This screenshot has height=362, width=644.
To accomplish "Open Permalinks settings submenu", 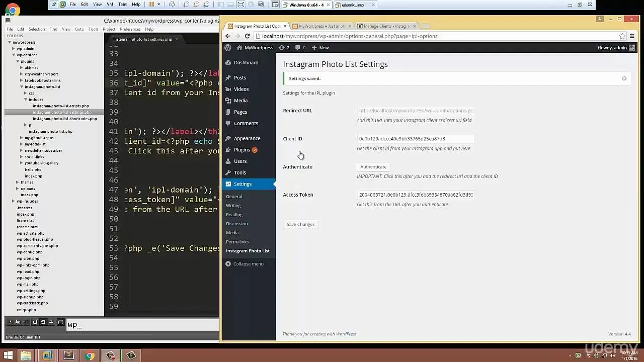I will 237,242.
